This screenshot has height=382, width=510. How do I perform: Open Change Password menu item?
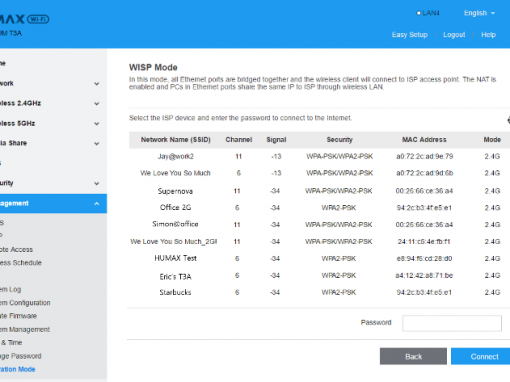pos(21,356)
